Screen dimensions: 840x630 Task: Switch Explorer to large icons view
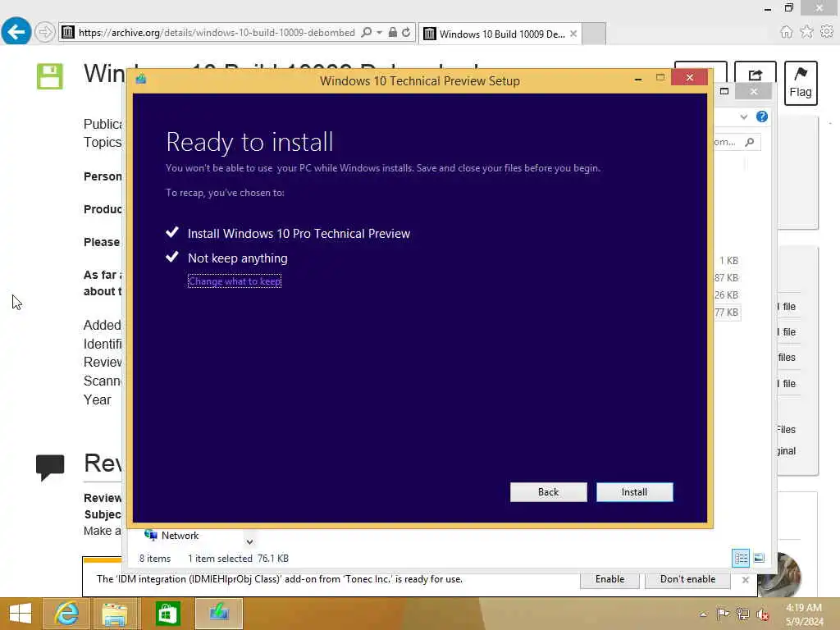coord(759,558)
